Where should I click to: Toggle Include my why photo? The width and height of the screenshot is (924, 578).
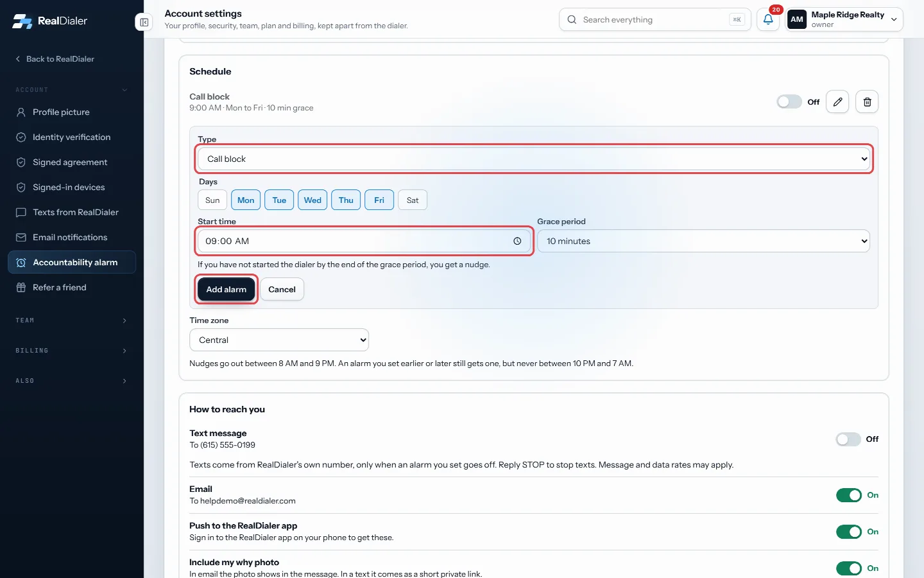tap(848, 568)
